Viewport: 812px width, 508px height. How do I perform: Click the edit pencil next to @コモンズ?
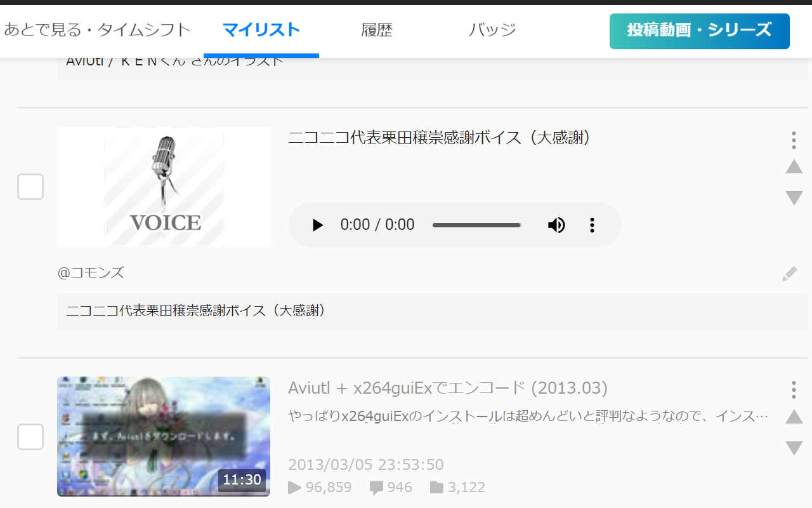coord(789,273)
